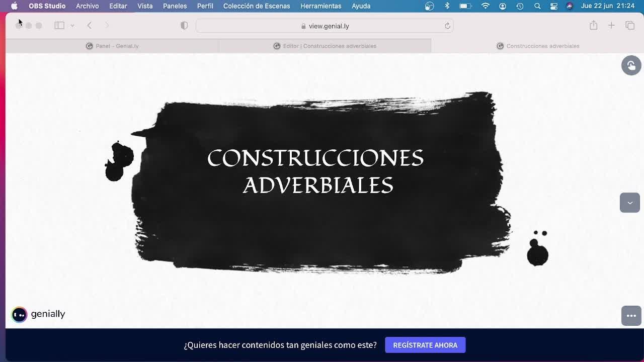Open the Safari share menu

point(594,25)
